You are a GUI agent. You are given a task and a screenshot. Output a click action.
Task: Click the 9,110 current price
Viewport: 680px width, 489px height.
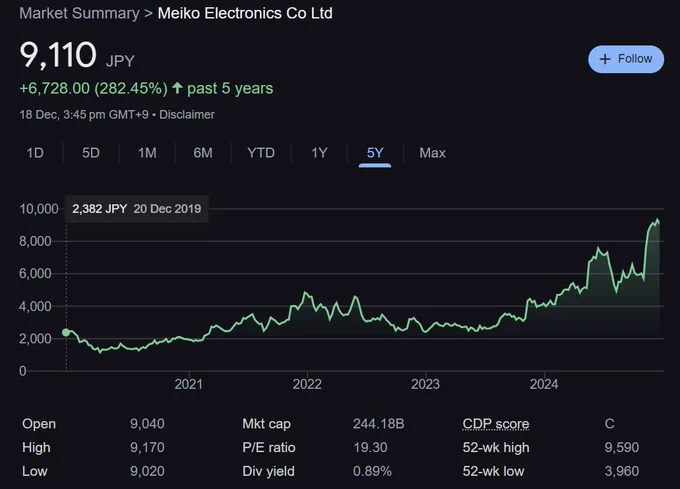58,55
